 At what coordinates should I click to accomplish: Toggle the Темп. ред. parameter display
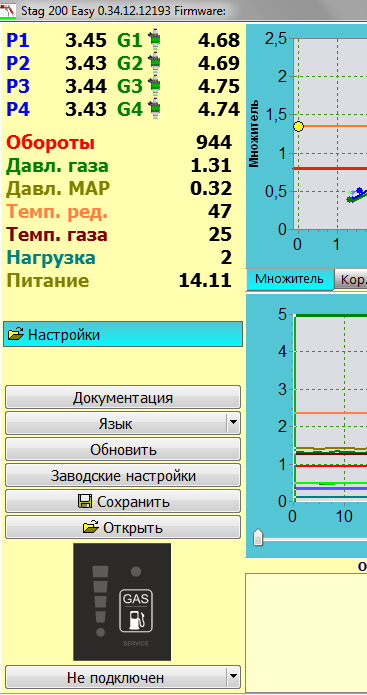[x=57, y=212]
